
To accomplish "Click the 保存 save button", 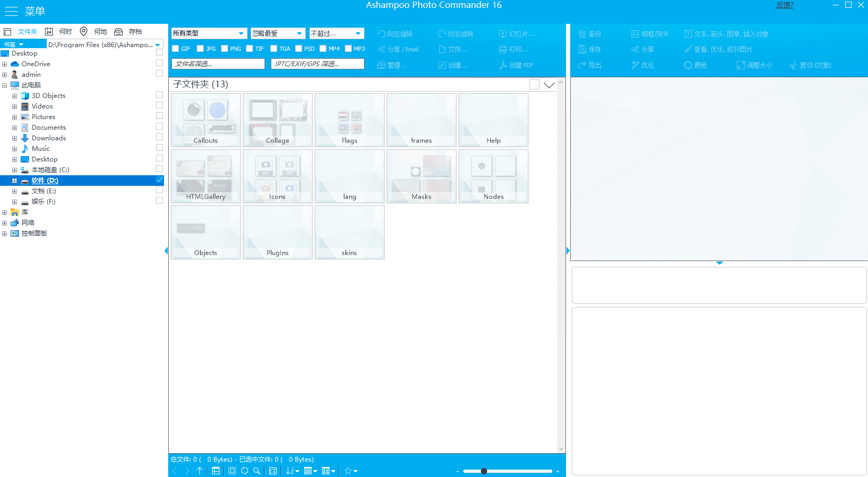I will tap(590, 49).
